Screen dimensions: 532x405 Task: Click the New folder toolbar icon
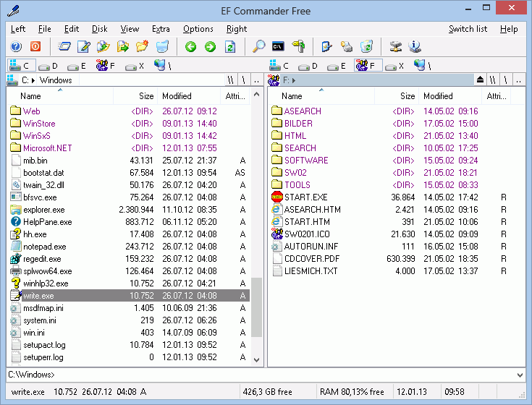pos(142,46)
